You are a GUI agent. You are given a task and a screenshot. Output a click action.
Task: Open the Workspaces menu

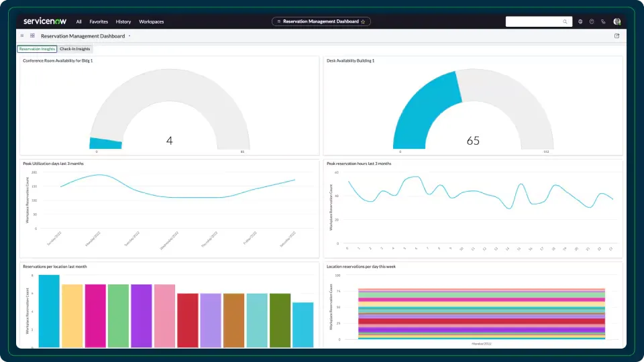click(x=151, y=21)
